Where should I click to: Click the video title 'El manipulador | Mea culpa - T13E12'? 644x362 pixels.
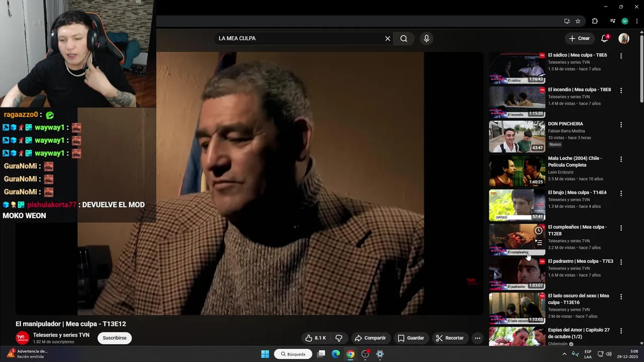(x=71, y=324)
